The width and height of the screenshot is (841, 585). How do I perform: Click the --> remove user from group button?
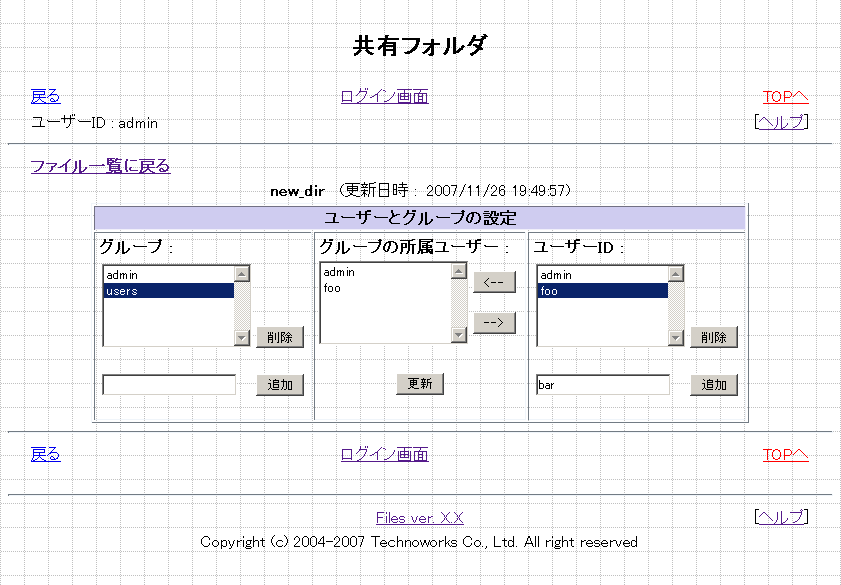tap(494, 323)
